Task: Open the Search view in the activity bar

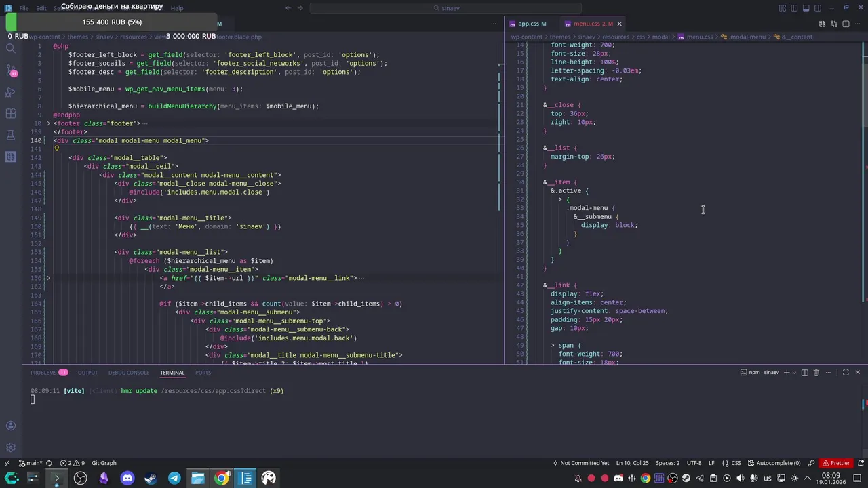Action: pyautogui.click(x=11, y=49)
